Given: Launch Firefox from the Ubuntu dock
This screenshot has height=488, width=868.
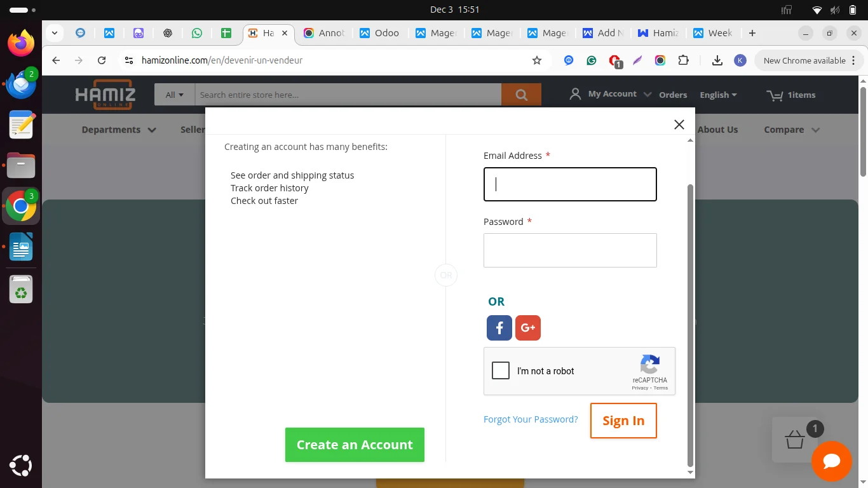Looking at the screenshot, I should [x=20, y=43].
